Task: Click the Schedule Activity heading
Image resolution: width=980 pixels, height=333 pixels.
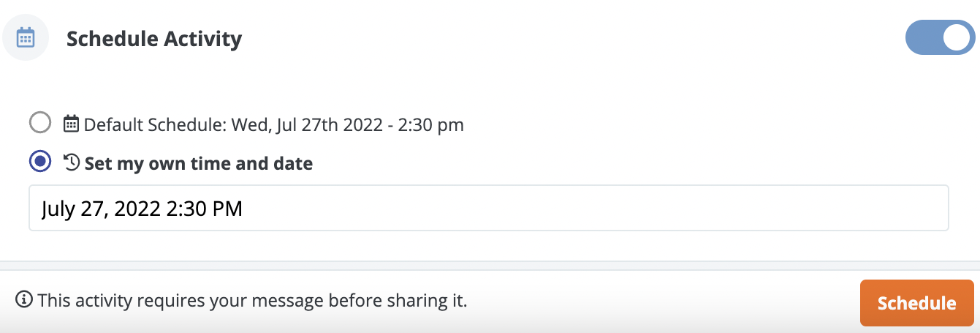Action: pos(154,38)
